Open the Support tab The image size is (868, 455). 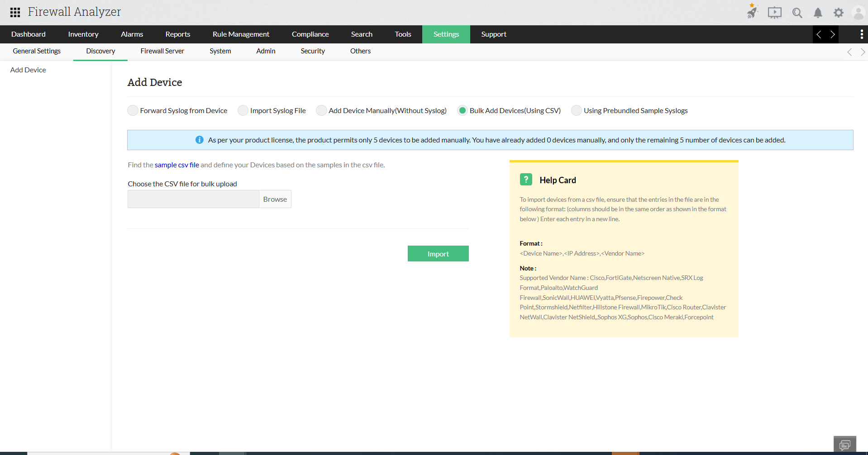(x=494, y=34)
